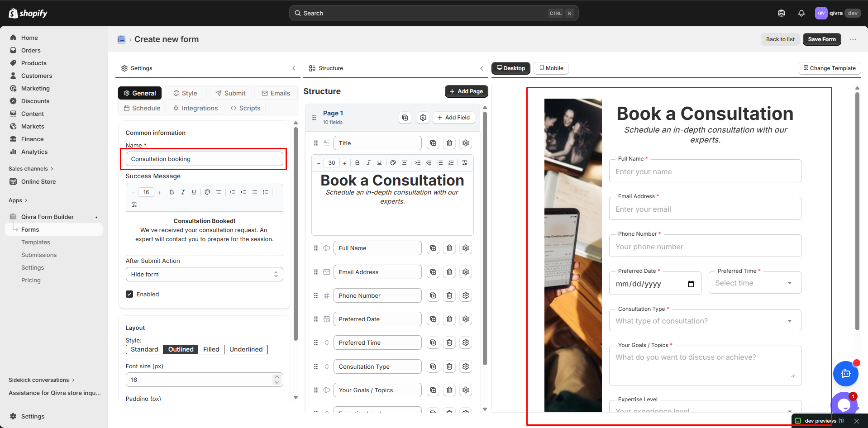Select the Underlined layout style
This screenshot has height=428, width=868.
pos(246,349)
